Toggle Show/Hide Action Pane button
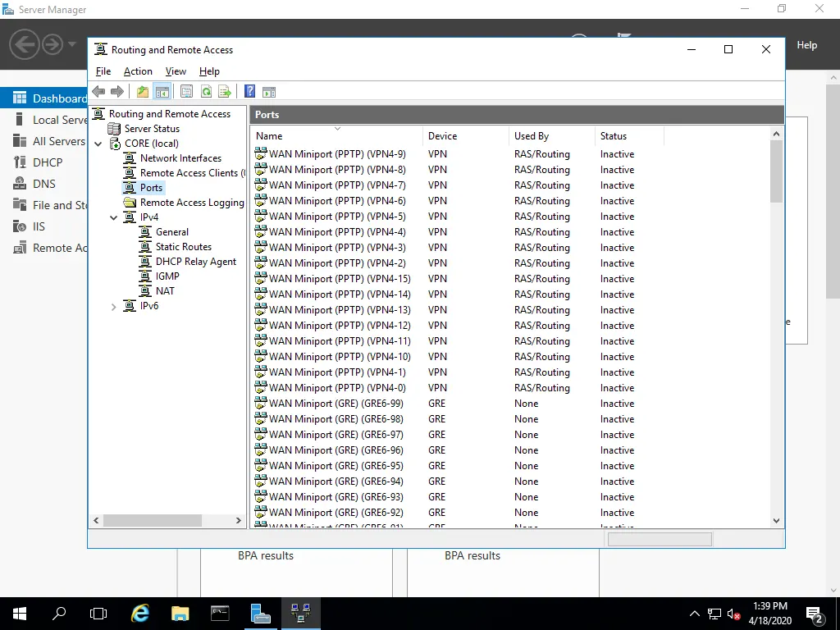The height and width of the screenshot is (630, 840). click(269, 92)
